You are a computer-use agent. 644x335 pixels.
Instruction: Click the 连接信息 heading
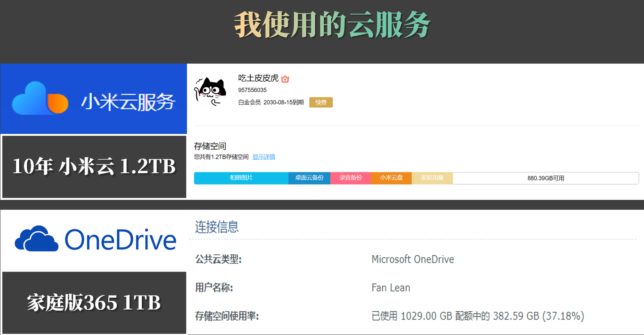[217, 227]
